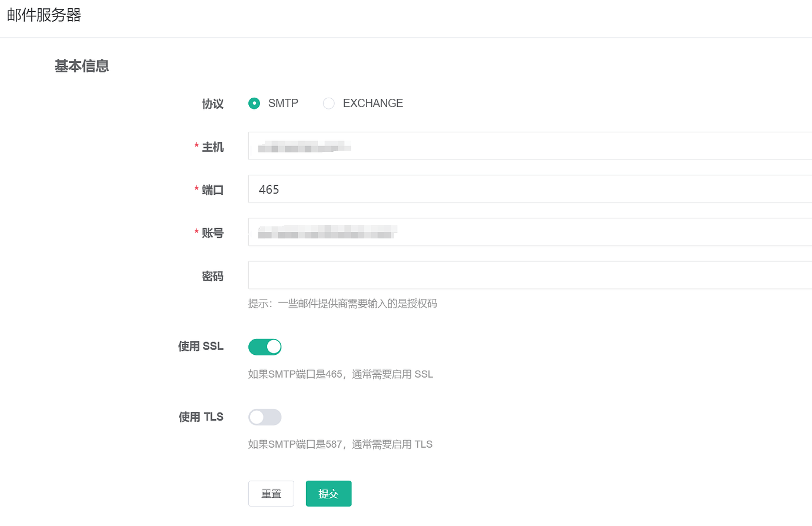The width and height of the screenshot is (812, 526).
Task: Disable the 使用 SSL switch
Action: (265, 347)
